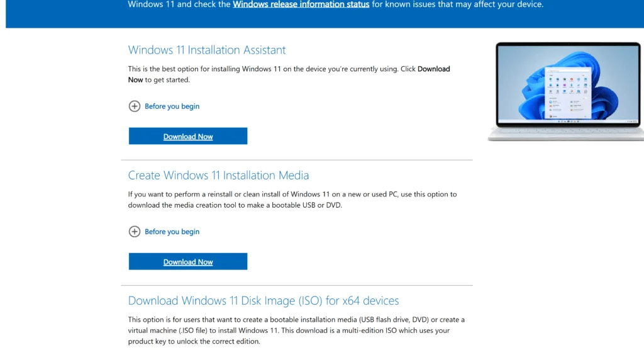Expand Before you begin label for Installation Assistant
Viewport: 644px width, 350px height.
[x=172, y=106]
